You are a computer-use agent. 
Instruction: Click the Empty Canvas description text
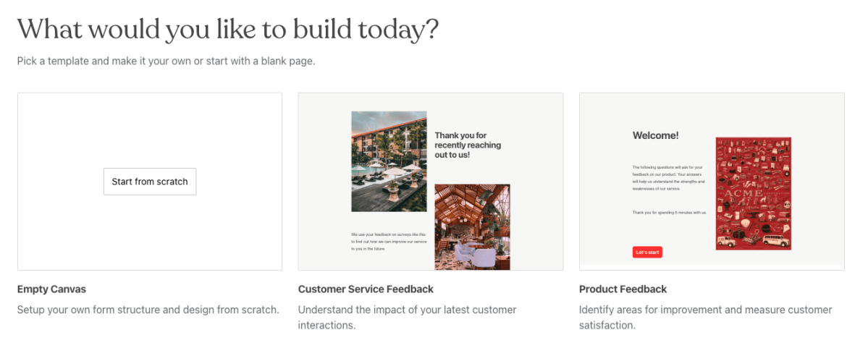coord(148,310)
